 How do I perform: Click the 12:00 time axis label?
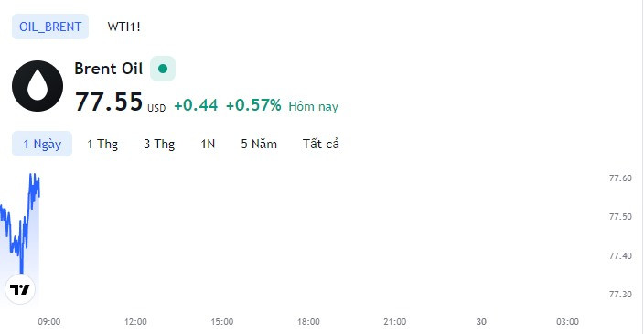click(x=135, y=322)
